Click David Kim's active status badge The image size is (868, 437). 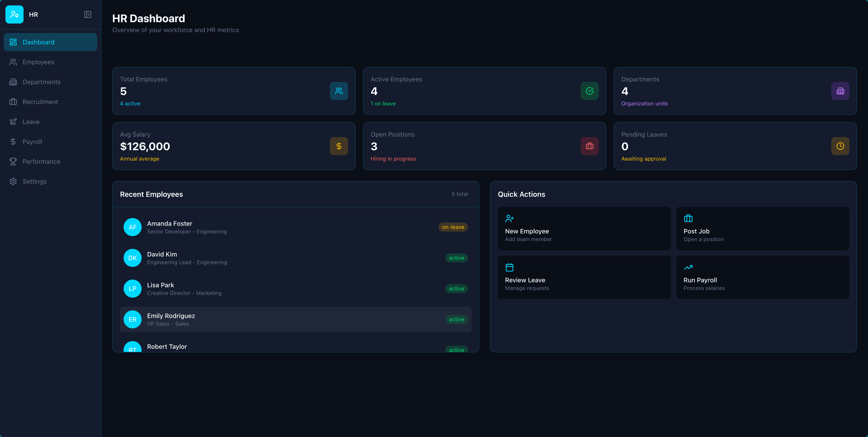[x=457, y=257]
